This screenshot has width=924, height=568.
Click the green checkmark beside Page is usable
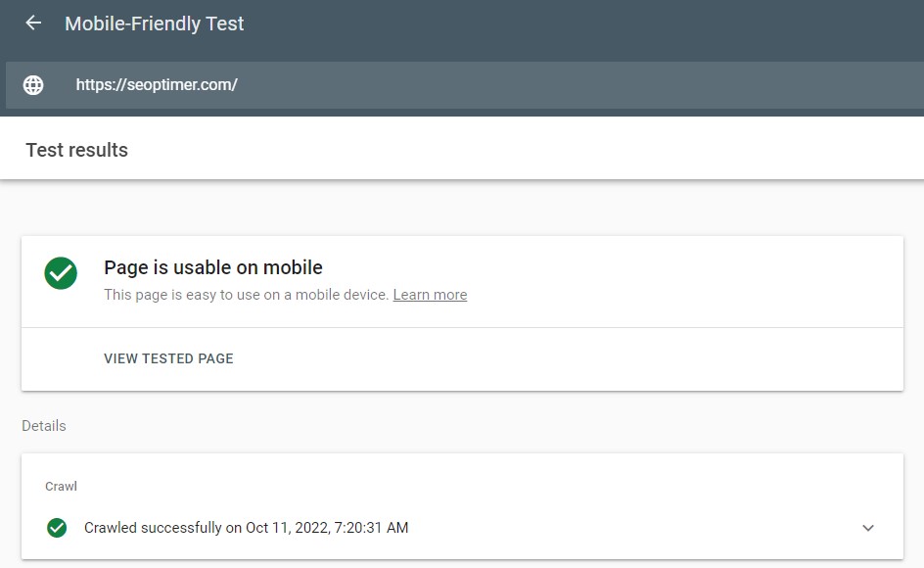(61, 273)
